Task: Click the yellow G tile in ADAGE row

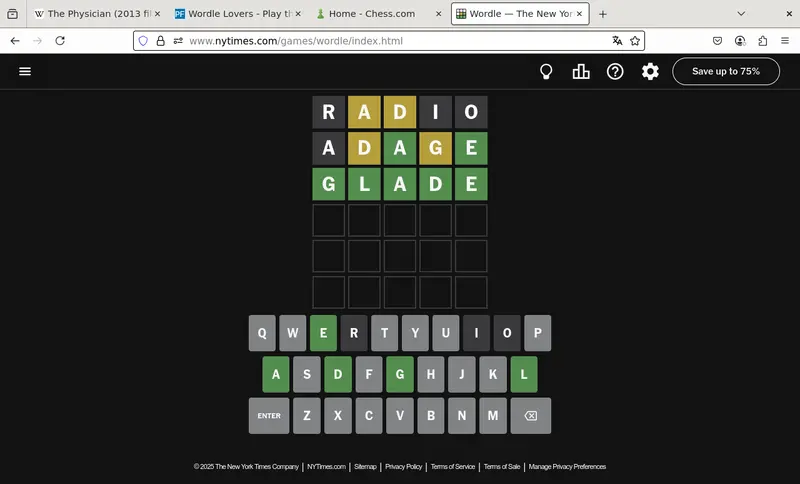Action: pos(435,148)
